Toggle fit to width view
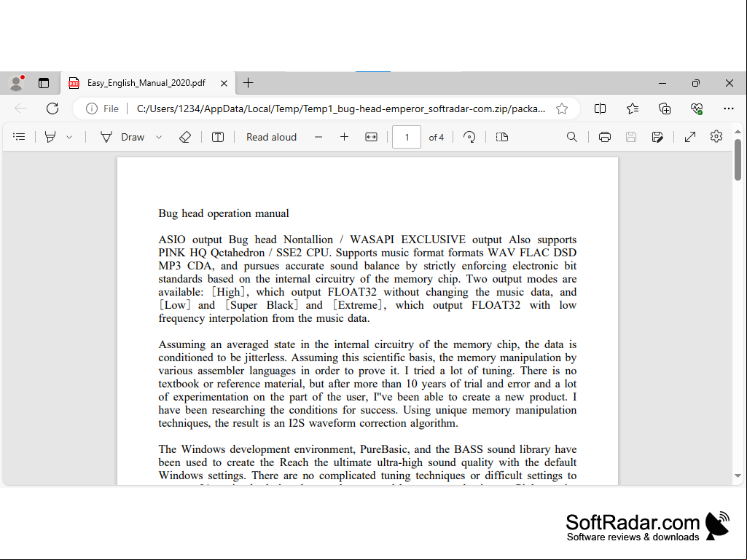Screen dimensions: 747x560 [x=371, y=137]
